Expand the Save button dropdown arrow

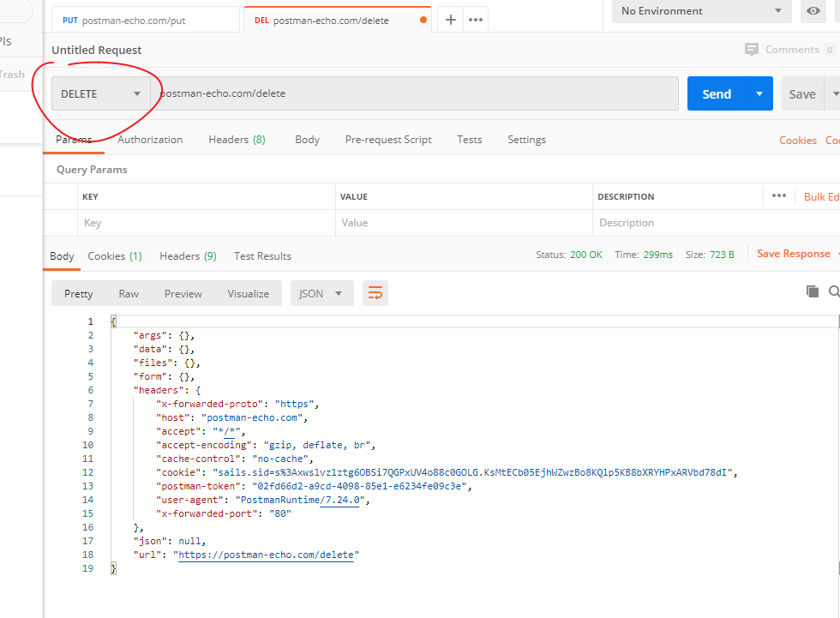pos(834,93)
